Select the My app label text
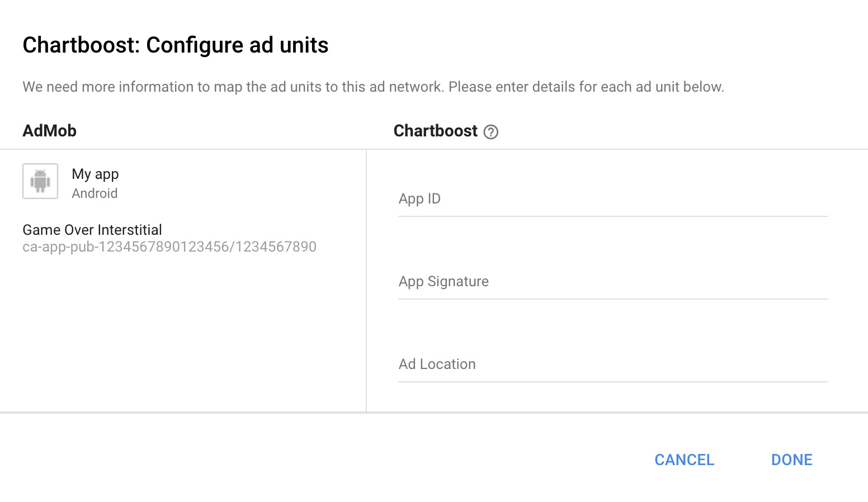868x502 pixels. tap(95, 174)
